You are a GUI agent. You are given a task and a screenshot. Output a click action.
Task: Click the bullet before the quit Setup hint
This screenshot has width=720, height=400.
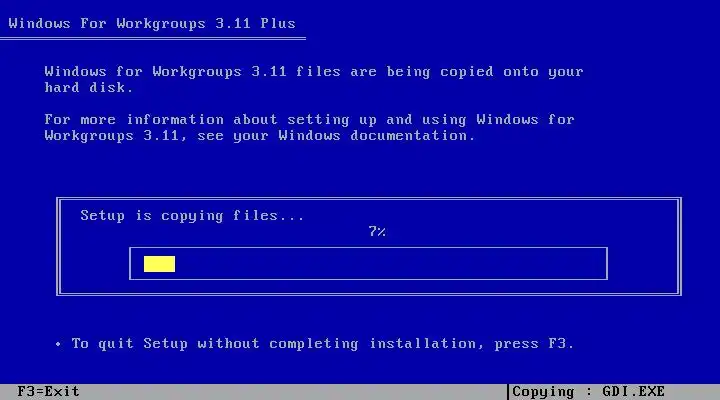[58, 344]
